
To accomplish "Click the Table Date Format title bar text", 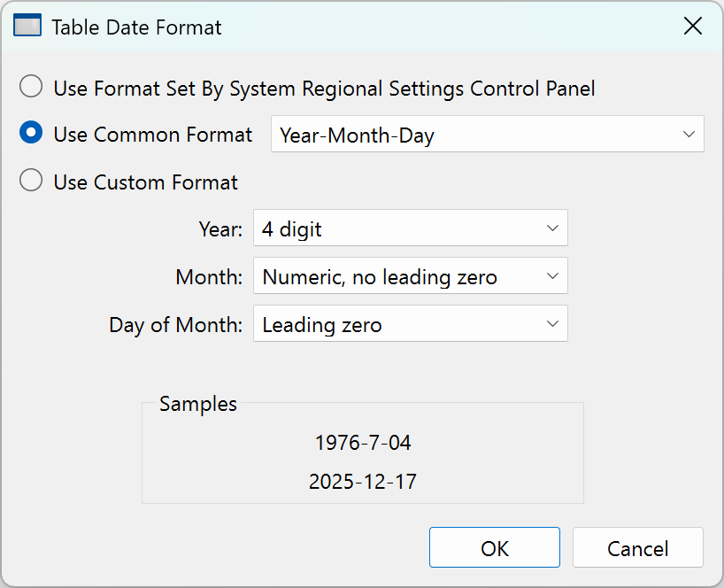I will (x=136, y=27).
